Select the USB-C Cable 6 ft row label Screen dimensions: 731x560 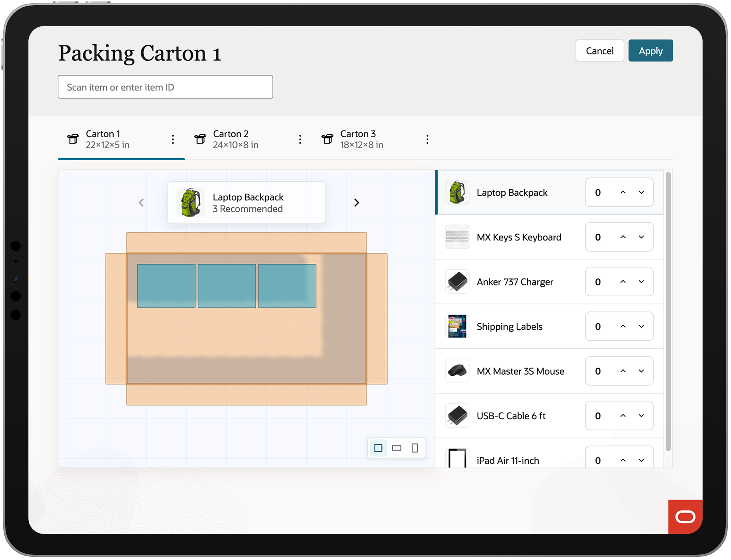pos(511,416)
